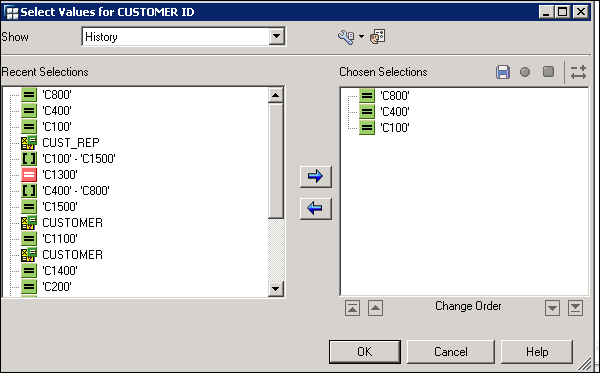Click the green equals icon beside 'C200'
600x373 pixels.
29,287
